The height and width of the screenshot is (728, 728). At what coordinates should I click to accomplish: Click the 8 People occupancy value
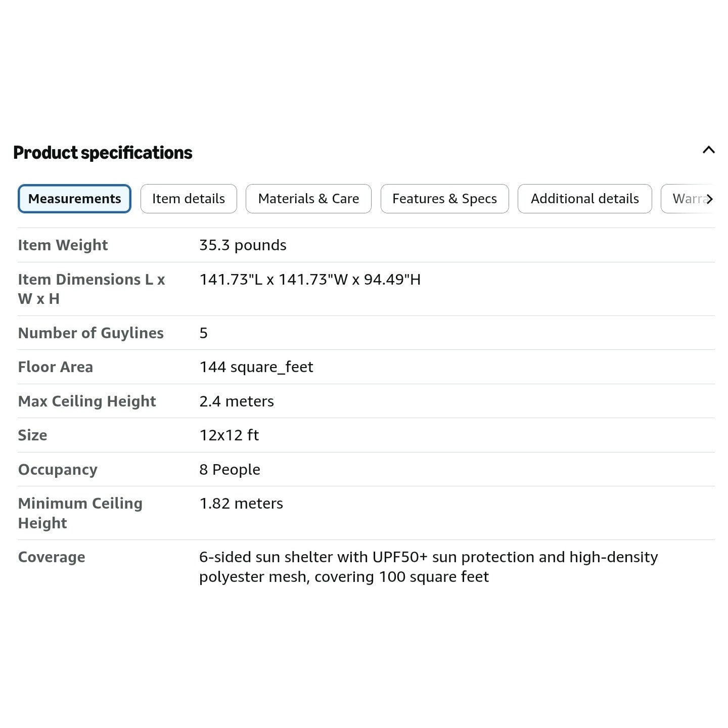(230, 470)
